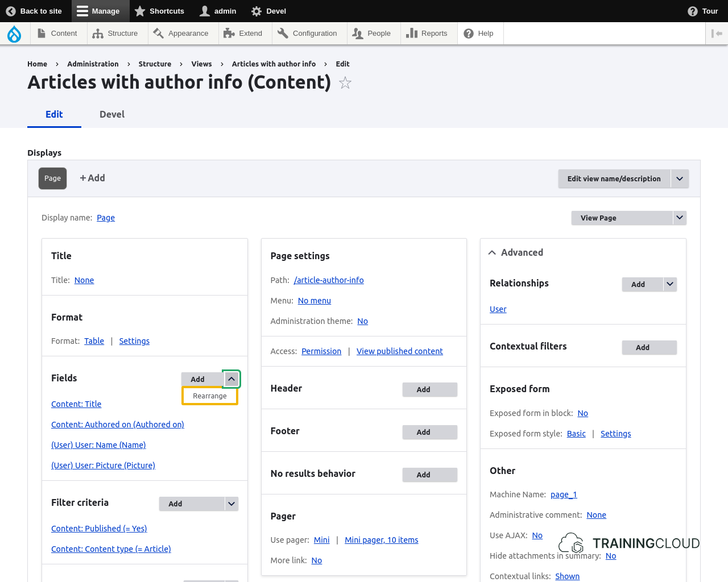Click the View Page button
Screen dimensions: 728x582
coord(622,218)
